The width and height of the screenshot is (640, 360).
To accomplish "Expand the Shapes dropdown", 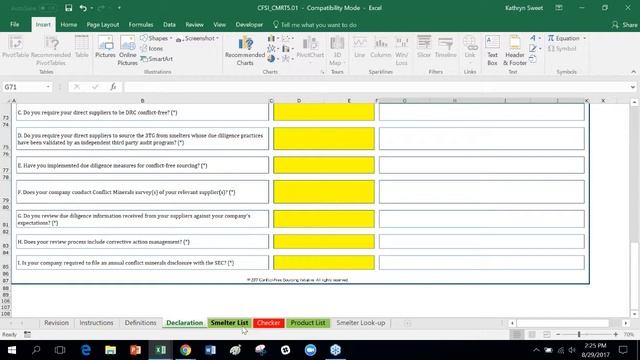I will coord(171,38).
